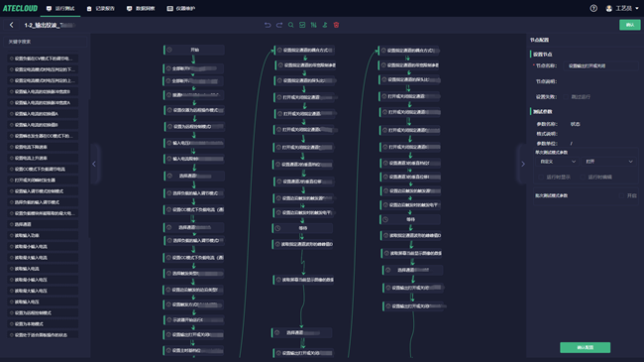Click the red trash delete icon
Viewport: 644px width, 362px height.
[x=337, y=25]
